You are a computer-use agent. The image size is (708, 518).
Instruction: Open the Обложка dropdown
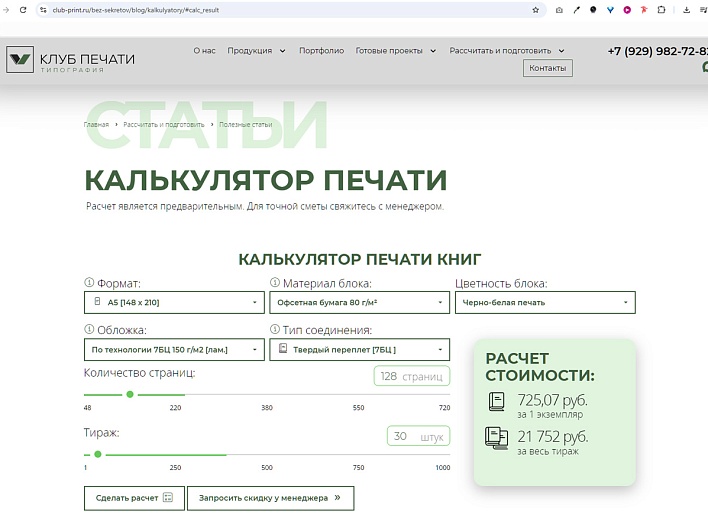pyautogui.click(x=174, y=350)
